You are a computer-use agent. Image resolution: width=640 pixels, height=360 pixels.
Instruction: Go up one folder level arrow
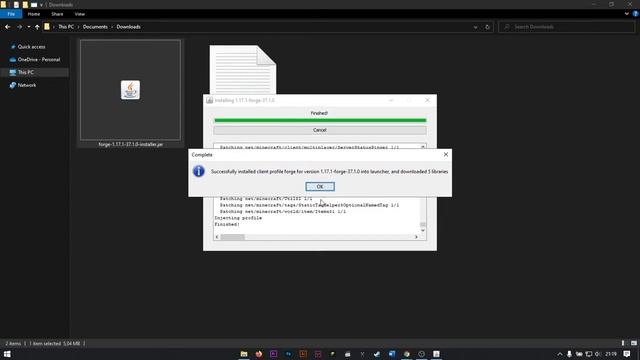pyautogui.click(x=37, y=27)
